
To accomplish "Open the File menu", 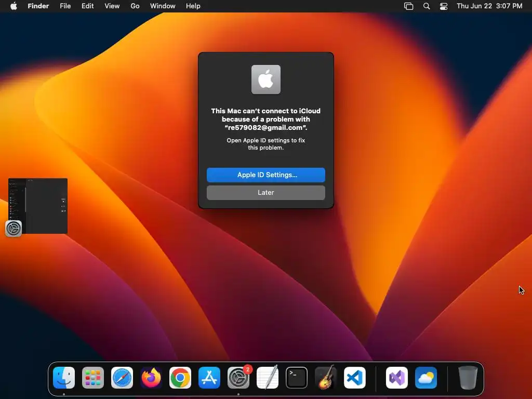I will coord(65,6).
